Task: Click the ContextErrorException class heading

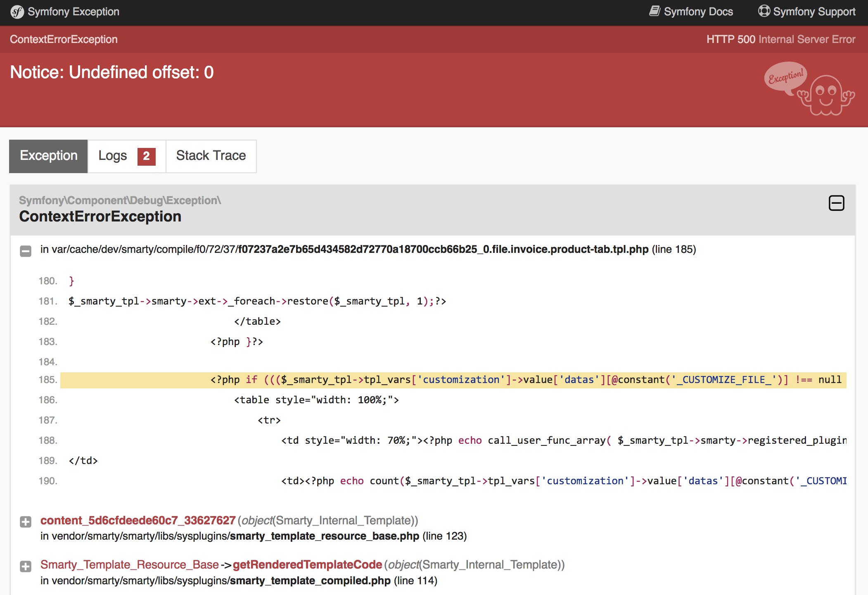Action: (100, 217)
